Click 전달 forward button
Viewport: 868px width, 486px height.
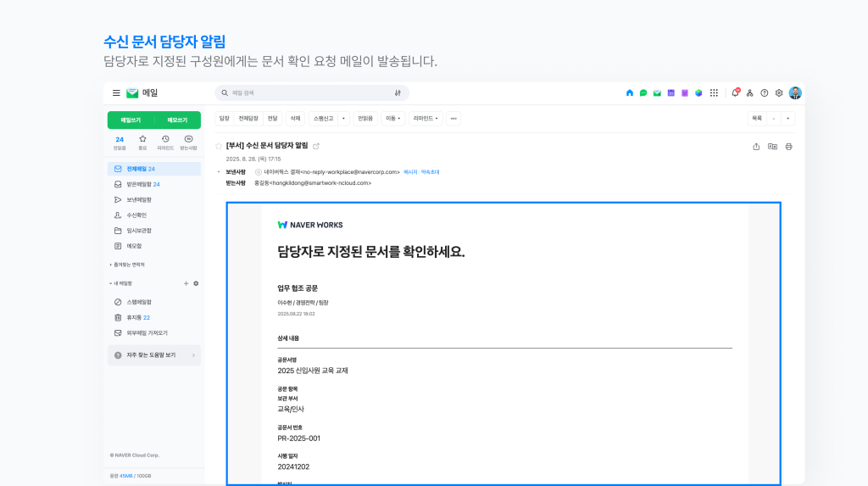pyautogui.click(x=272, y=119)
